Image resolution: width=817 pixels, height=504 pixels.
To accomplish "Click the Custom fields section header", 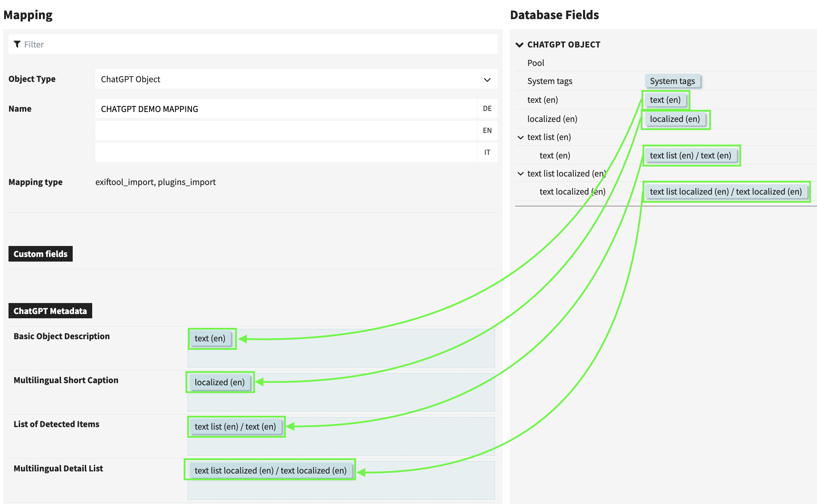I will (40, 253).
